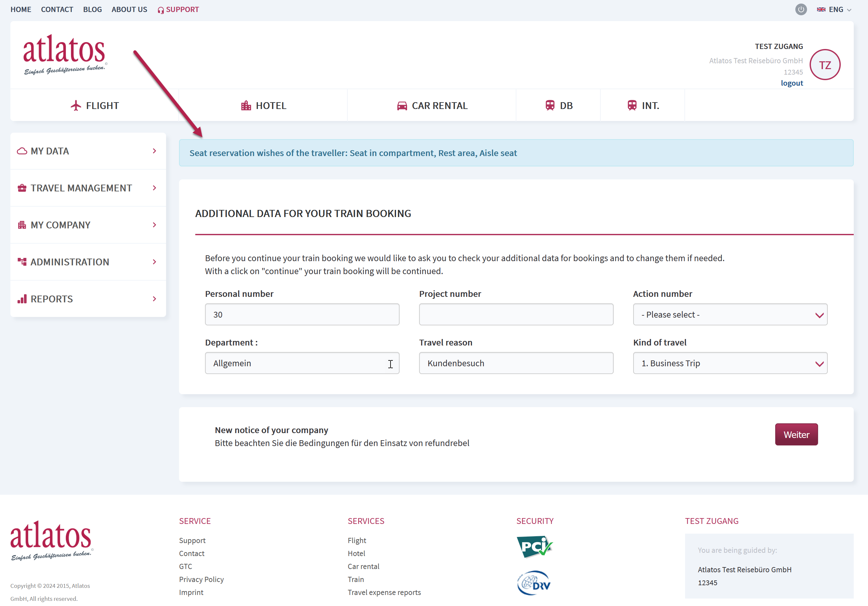Click the PCI security badge
The width and height of the screenshot is (868, 606).
(x=535, y=547)
